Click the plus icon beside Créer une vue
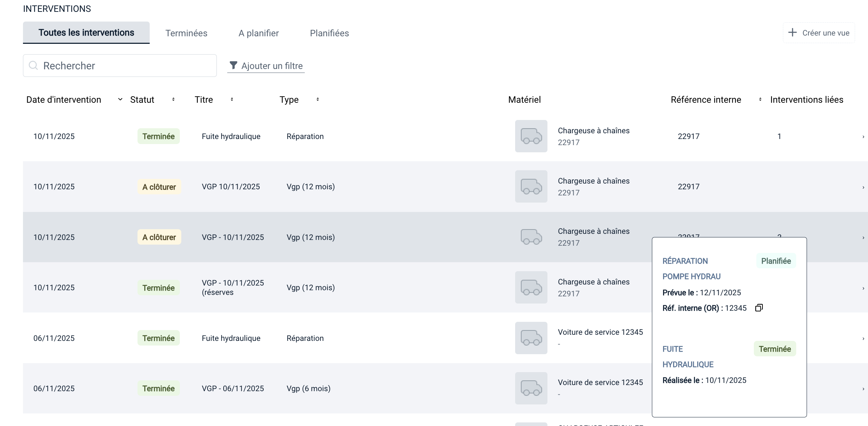868x426 pixels. pos(792,33)
